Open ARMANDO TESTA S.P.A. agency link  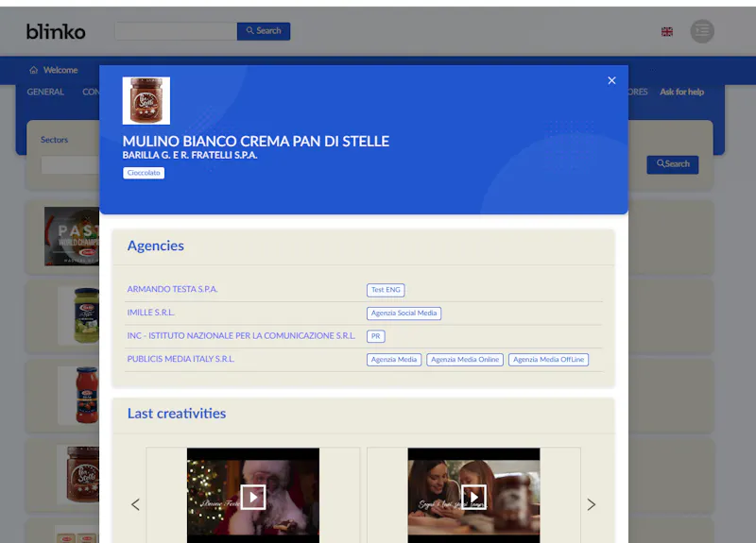point(172,289)
